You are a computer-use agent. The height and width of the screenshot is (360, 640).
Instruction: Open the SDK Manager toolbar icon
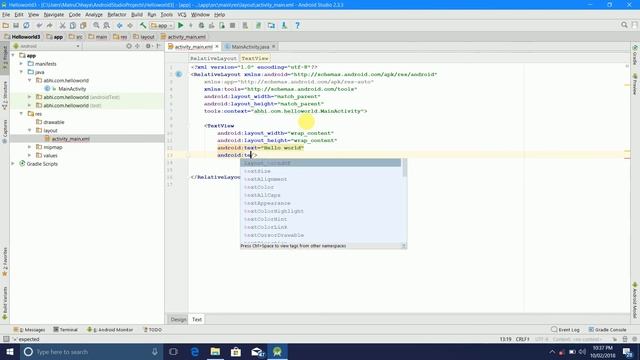[284, 25]
